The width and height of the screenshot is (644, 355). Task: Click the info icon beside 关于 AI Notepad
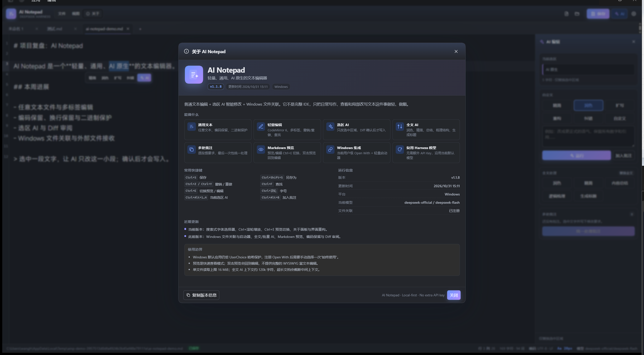click(x=186, y=51)
